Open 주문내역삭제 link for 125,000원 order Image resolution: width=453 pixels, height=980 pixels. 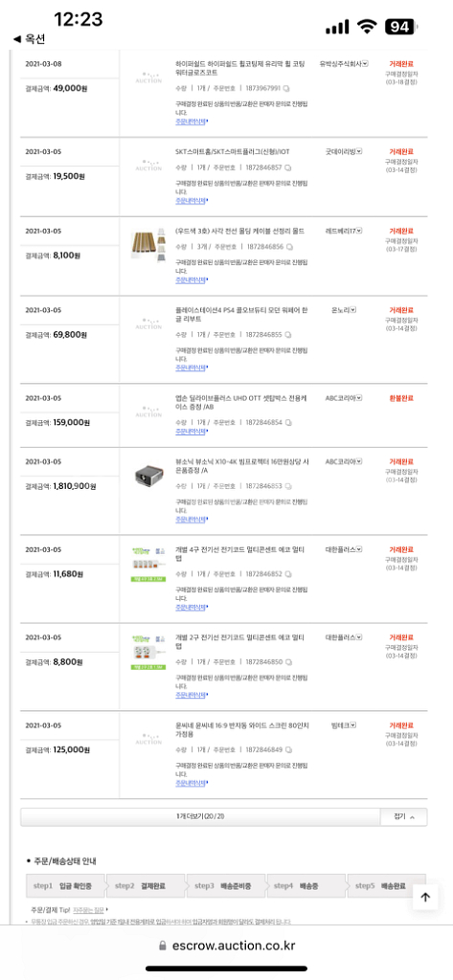click(x=191, y=782)
